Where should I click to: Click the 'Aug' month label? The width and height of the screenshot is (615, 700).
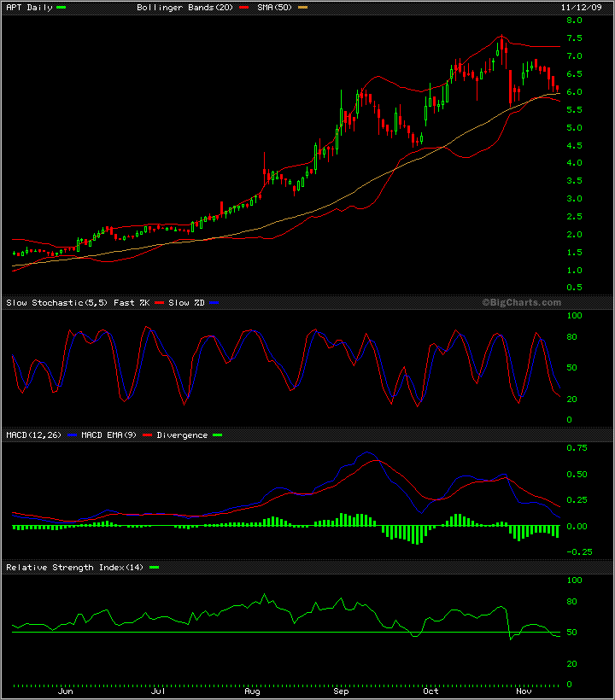pos(252,691)
